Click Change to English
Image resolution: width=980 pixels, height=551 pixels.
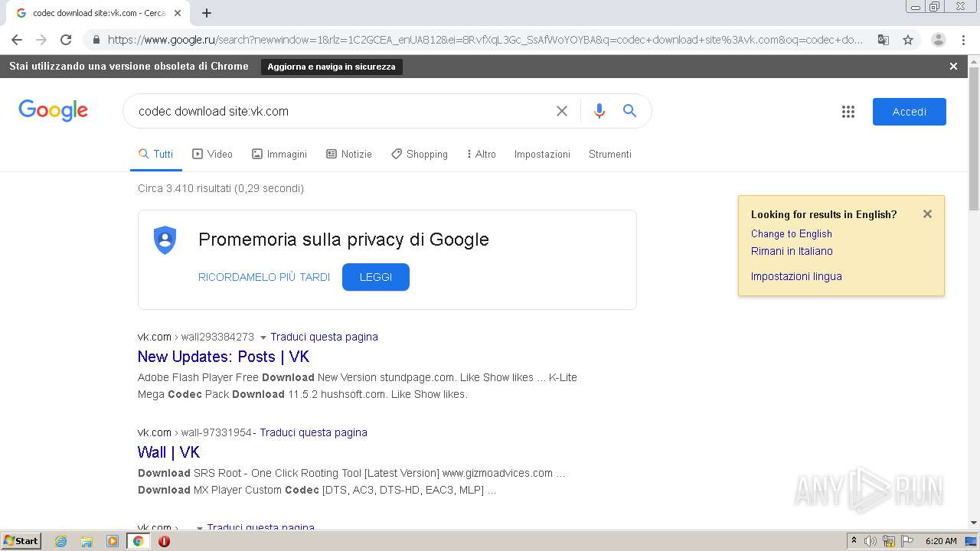792,233
